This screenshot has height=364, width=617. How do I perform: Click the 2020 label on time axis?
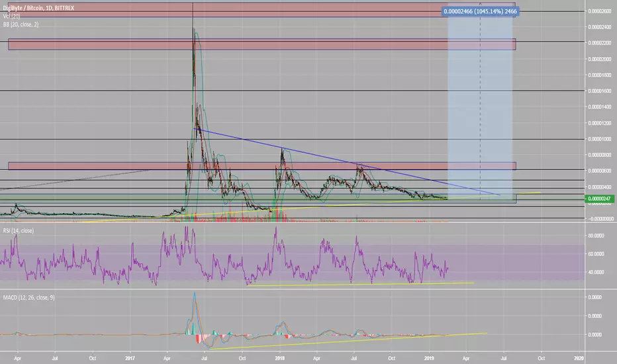pyautogui.click(x=579, y=358)
